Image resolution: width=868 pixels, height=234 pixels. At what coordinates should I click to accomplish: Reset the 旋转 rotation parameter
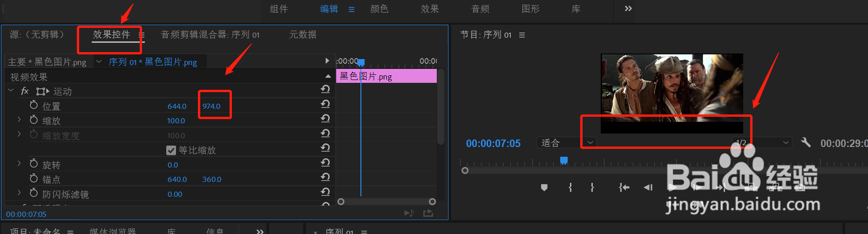(325, 163)
